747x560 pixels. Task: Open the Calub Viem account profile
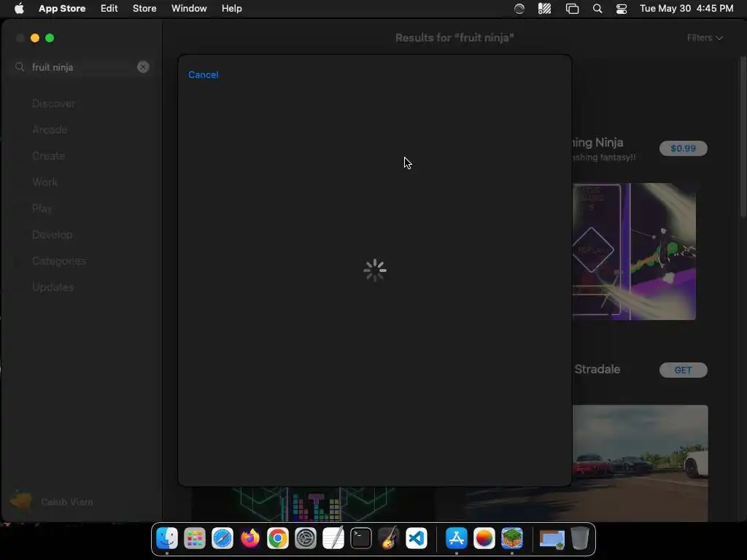point(52,502)
